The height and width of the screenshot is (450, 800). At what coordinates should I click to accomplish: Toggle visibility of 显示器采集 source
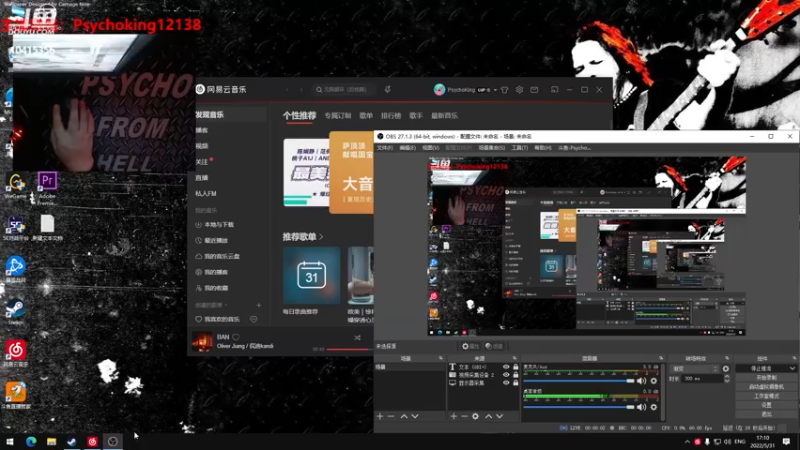tap(506, 383)
